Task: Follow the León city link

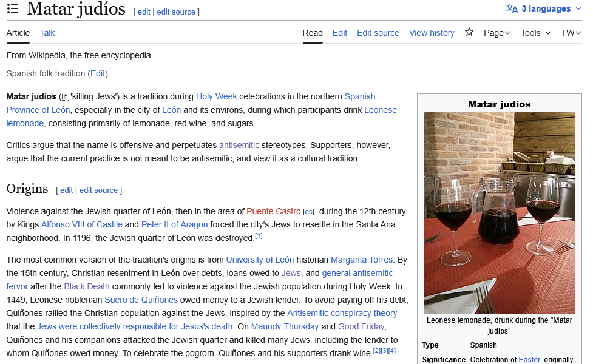Action: (171, 110)
